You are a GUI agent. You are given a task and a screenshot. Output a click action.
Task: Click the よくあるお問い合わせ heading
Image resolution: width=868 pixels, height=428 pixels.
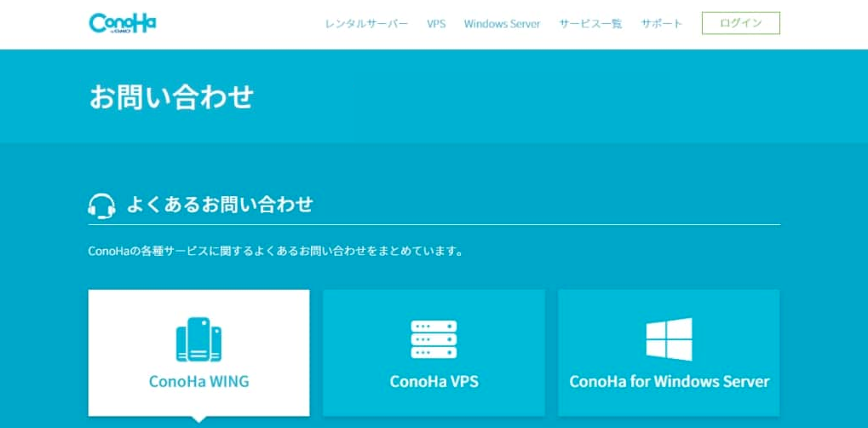(x=220, y=205)
